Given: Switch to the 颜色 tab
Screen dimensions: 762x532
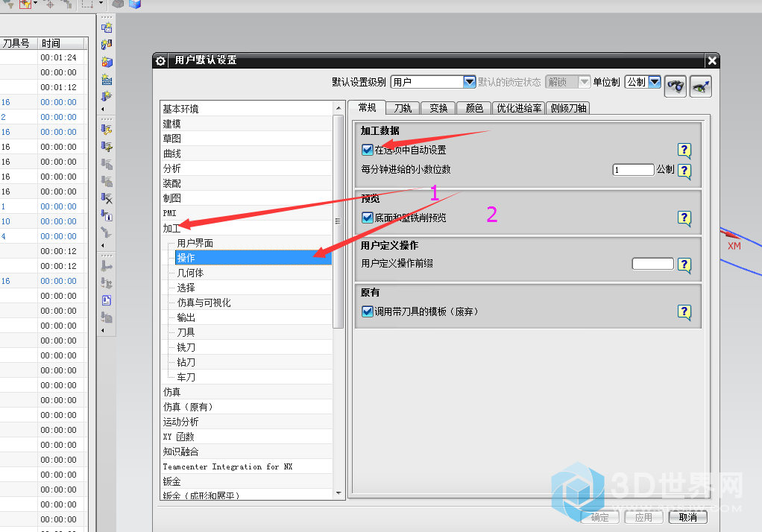Looking at the screenshot, I should pos(474,108).
